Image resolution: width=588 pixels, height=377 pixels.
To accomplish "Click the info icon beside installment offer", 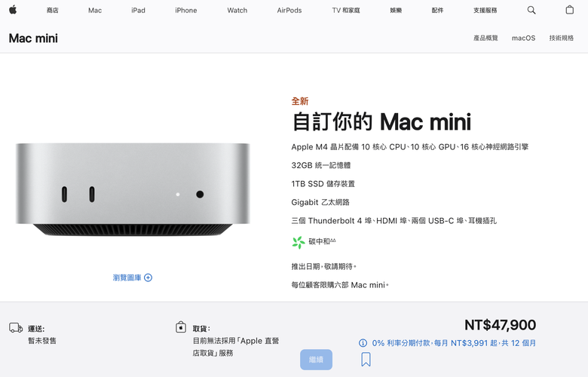I will [x=363, y=343].
